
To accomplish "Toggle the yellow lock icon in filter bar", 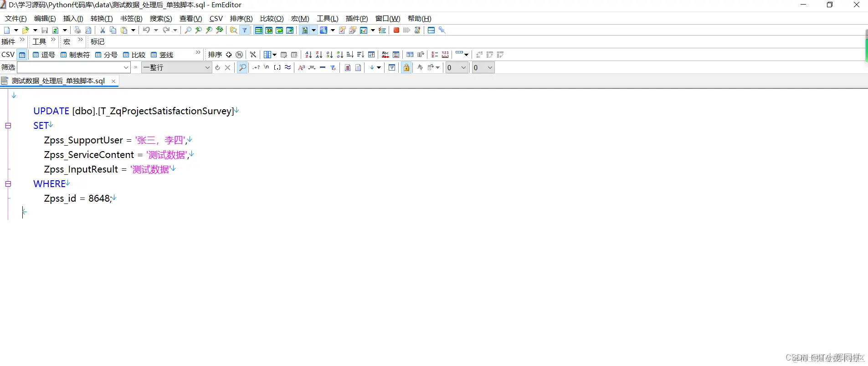I will 406,67.
